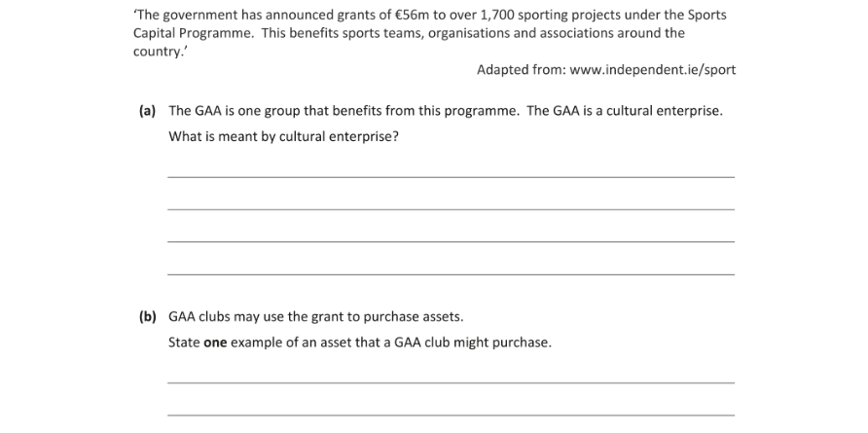Click the text 'What is meant by cultural enterprise?'
This screenshot has height=433, width=868.
(x=283, y=136)
